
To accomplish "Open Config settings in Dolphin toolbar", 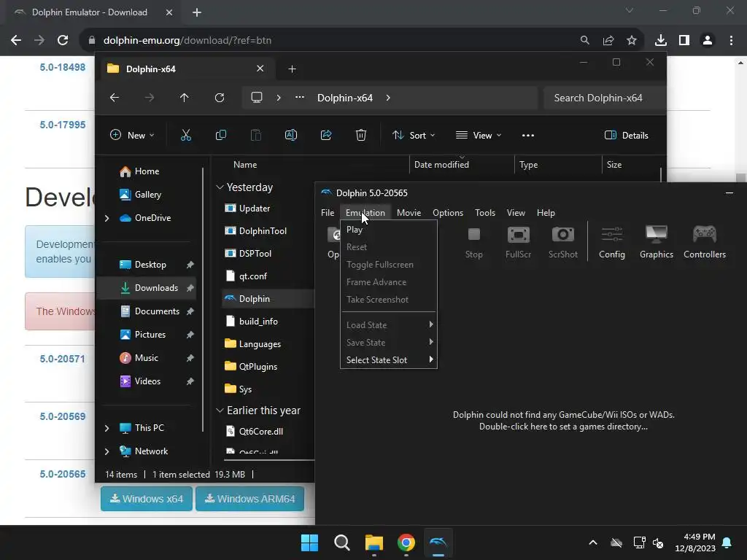I will [612, 242].
